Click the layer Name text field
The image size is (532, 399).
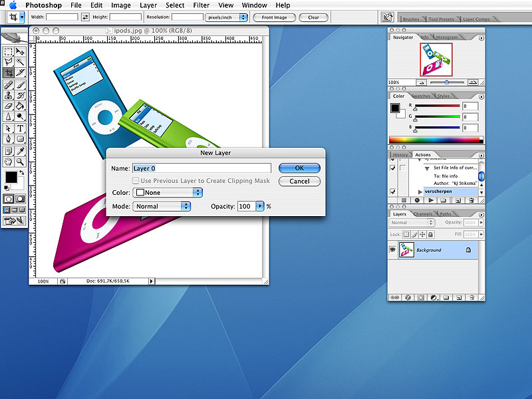coord(201,168)
